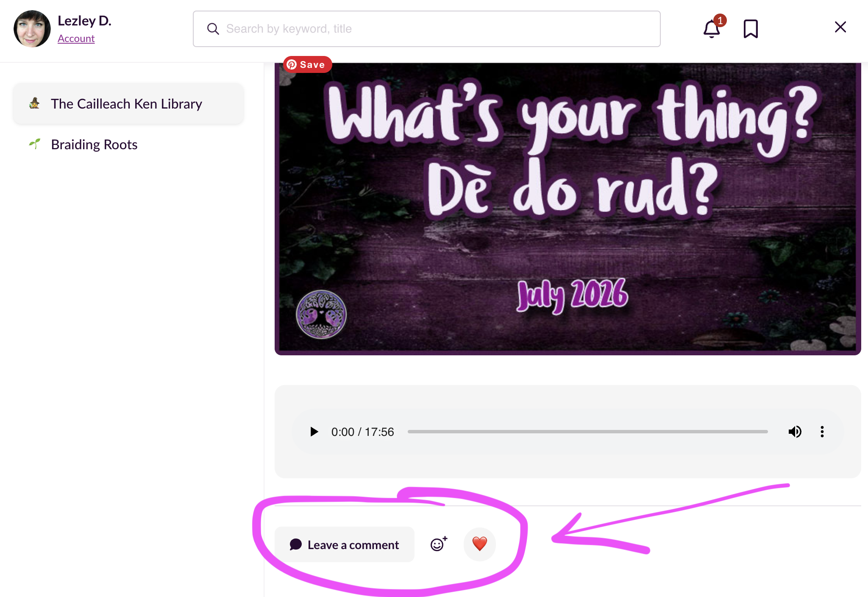868x597 pixels.
Task: Click Lezley D. profile avatar
Action: click(32, 29)
